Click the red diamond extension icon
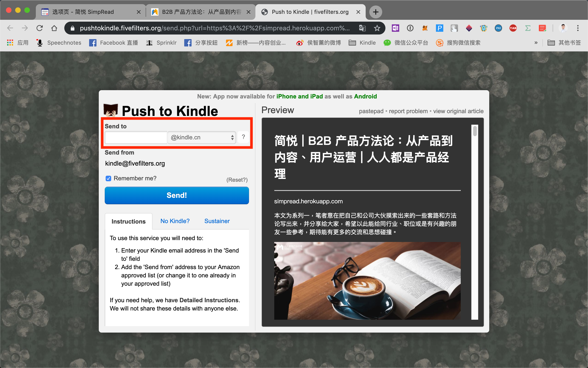The height and width of the screenshot is (368, 588). click(x=469, y=28)
